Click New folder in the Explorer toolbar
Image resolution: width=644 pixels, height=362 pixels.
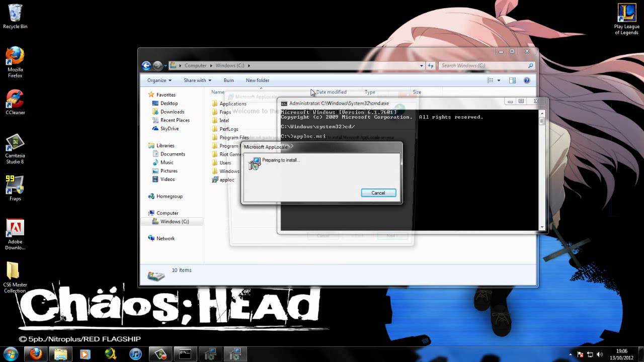[x=258, y=80]
